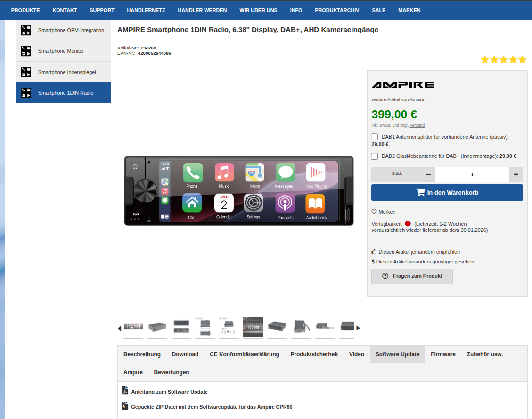
Task: Click the Smartphone Innenspiegel category icon
Action: [26, 72]
